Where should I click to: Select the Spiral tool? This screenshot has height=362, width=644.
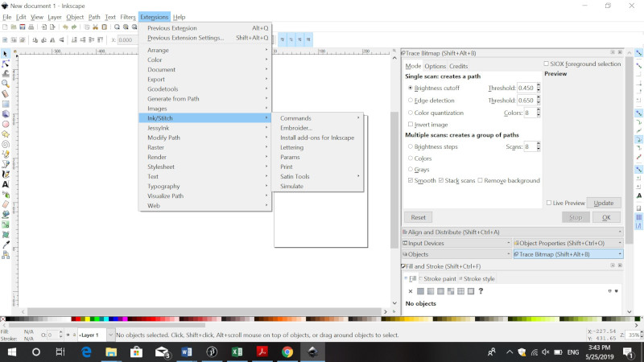[x=6, y=144]
